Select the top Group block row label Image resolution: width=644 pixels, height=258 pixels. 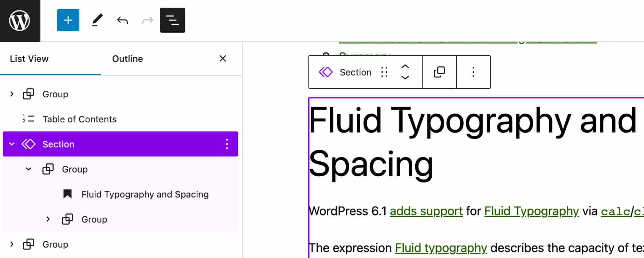pyautogui.click(x=55, y=94)
